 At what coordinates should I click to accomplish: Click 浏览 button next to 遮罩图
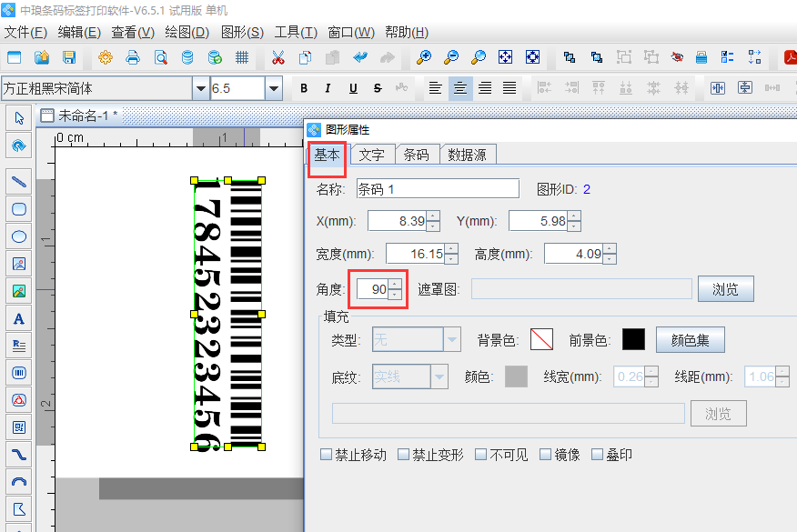725,289
